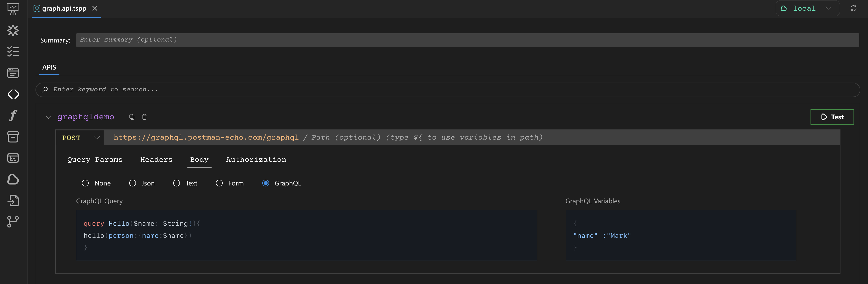Screen dimensions: 868x284
Task: Click the copy icon next to graphqldemo
Action: pos(132,117)
